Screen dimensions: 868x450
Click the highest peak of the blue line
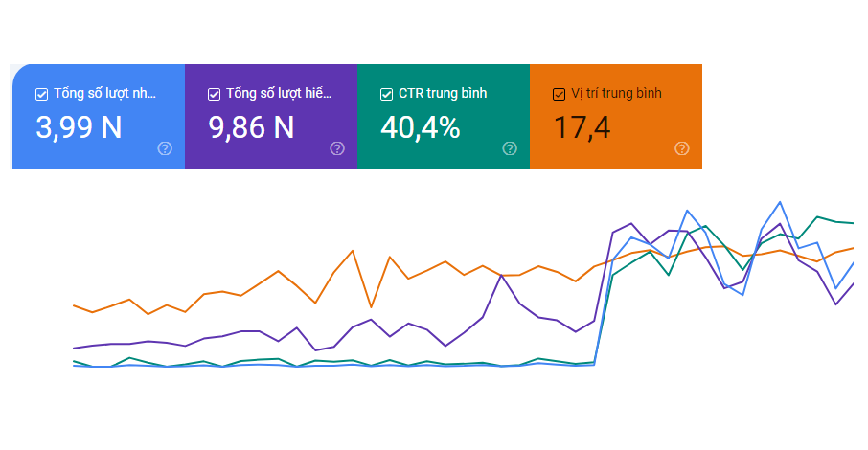[x=780, y=202]
